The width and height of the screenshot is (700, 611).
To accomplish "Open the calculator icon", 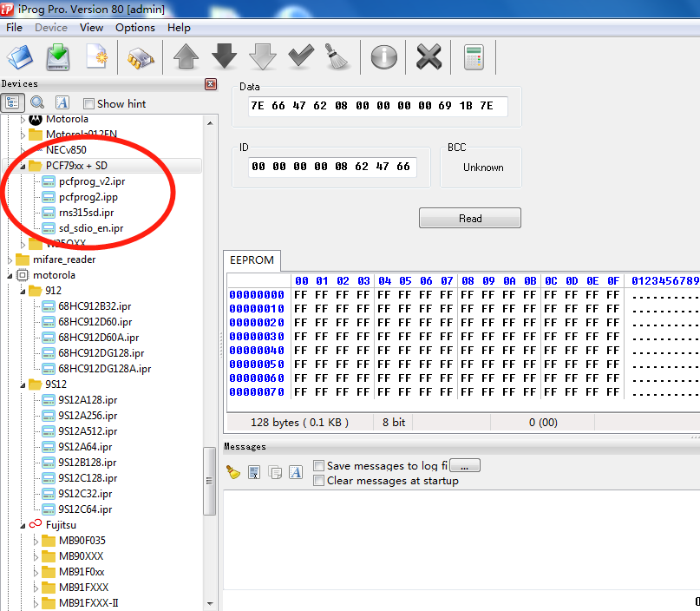I will click(x=474, y=57).
